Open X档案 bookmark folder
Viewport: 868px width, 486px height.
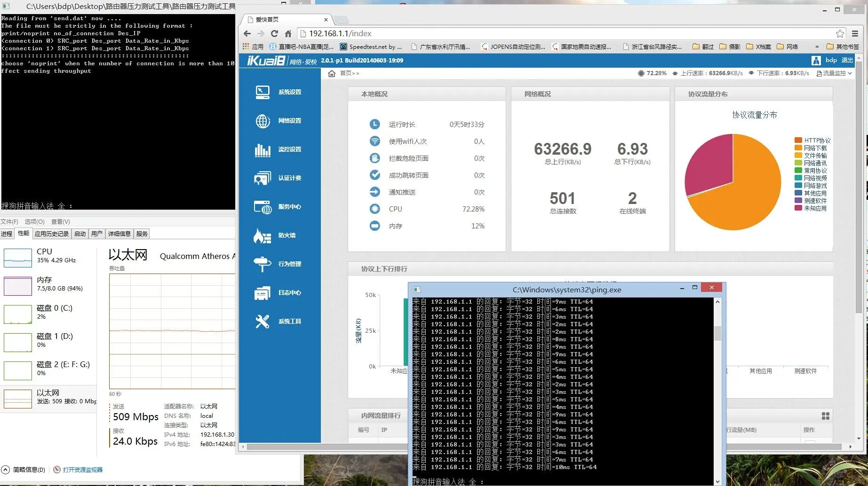pos(758,47)
